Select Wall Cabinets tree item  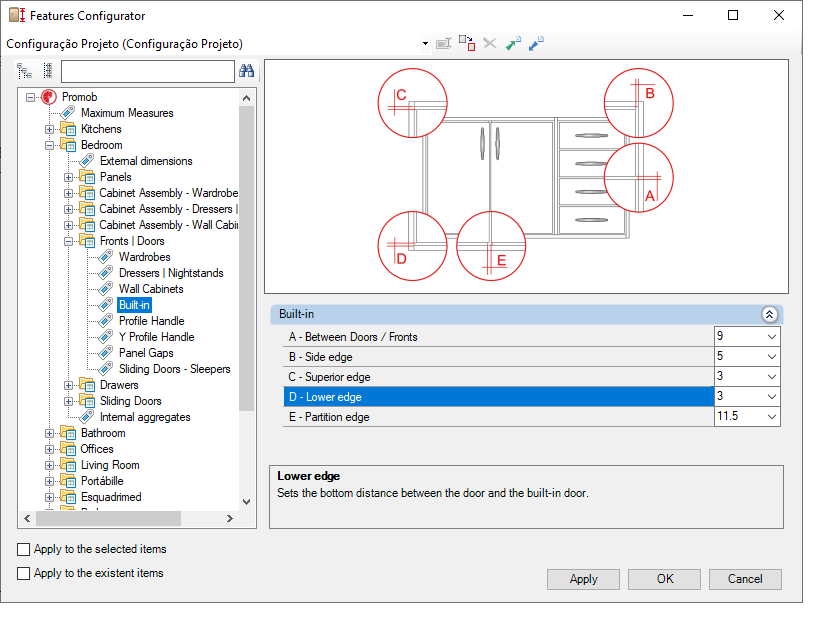151,289
